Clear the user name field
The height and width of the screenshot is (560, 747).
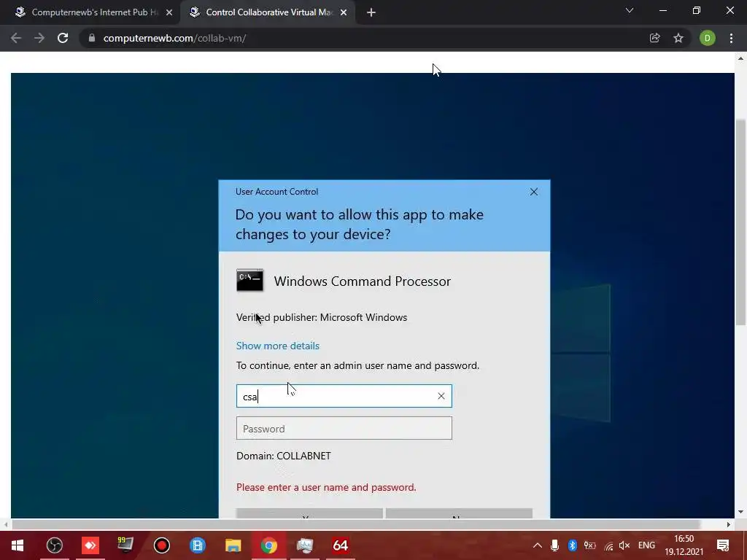[441, 396]
